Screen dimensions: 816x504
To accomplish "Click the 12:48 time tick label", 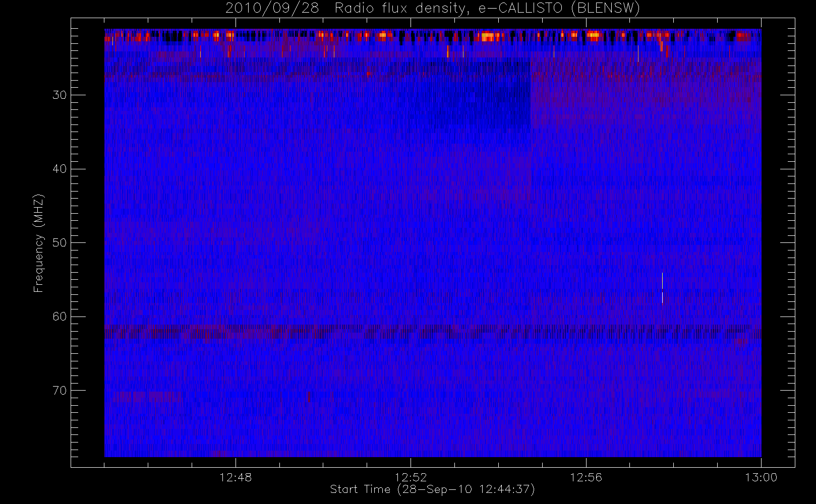I will coord(236,477).
